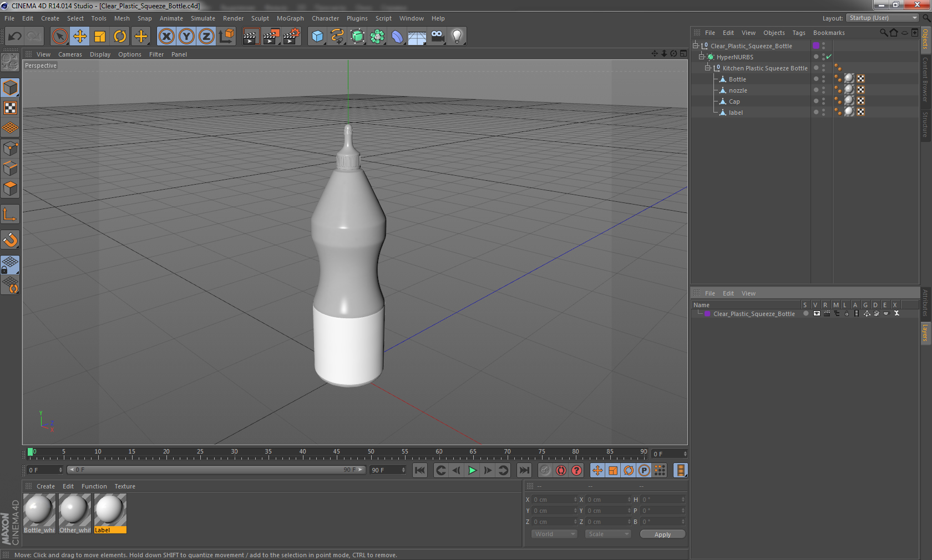
Task: Select nozzle object in tree
Action: pos(738,90)
